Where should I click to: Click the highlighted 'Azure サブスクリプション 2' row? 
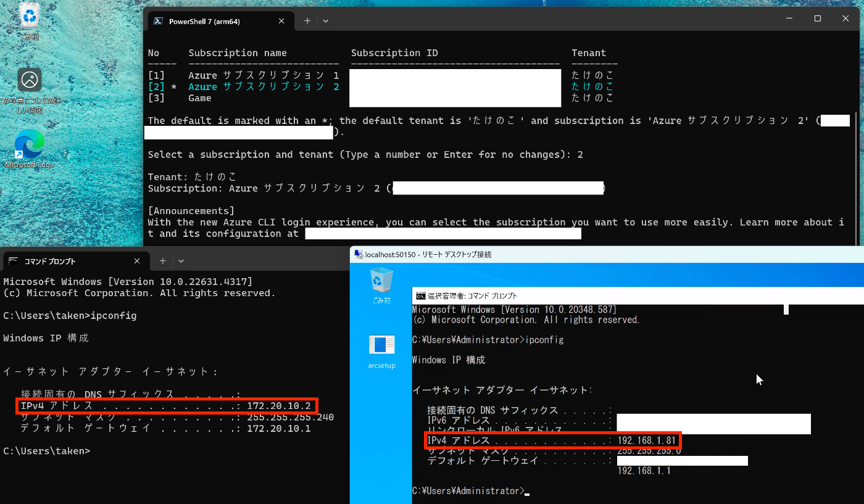[x=264, y=86]
